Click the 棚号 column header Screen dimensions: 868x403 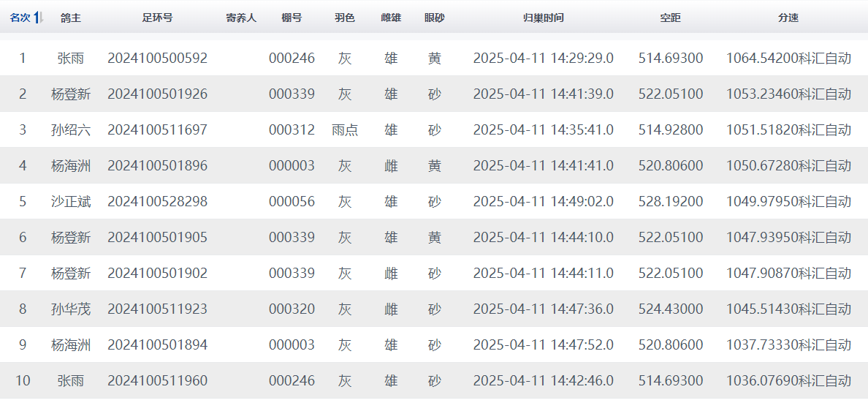(x=292, y=18)
